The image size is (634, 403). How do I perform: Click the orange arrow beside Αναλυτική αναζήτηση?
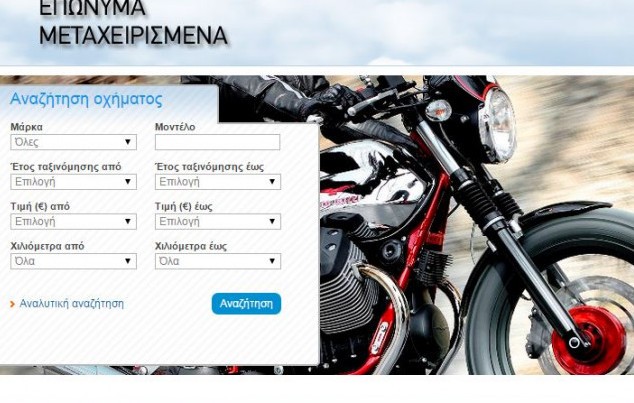pyautogui.click(x=13, y=304)
